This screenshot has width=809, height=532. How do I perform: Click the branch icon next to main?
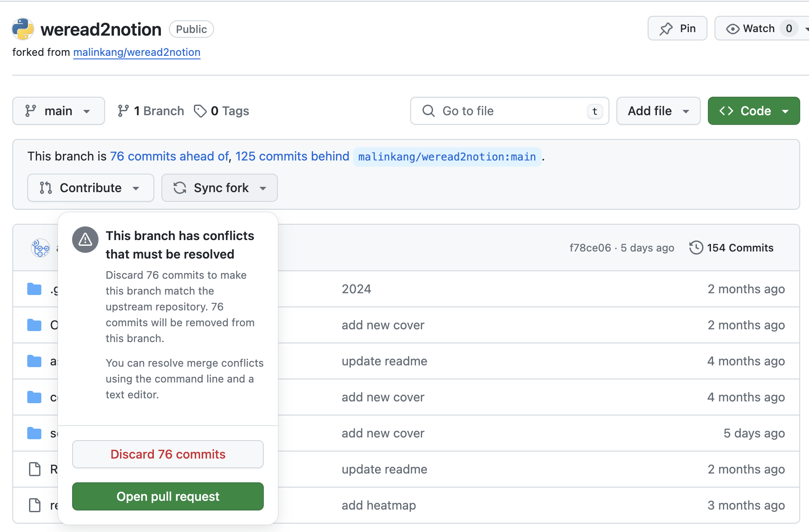coord(30,111)
